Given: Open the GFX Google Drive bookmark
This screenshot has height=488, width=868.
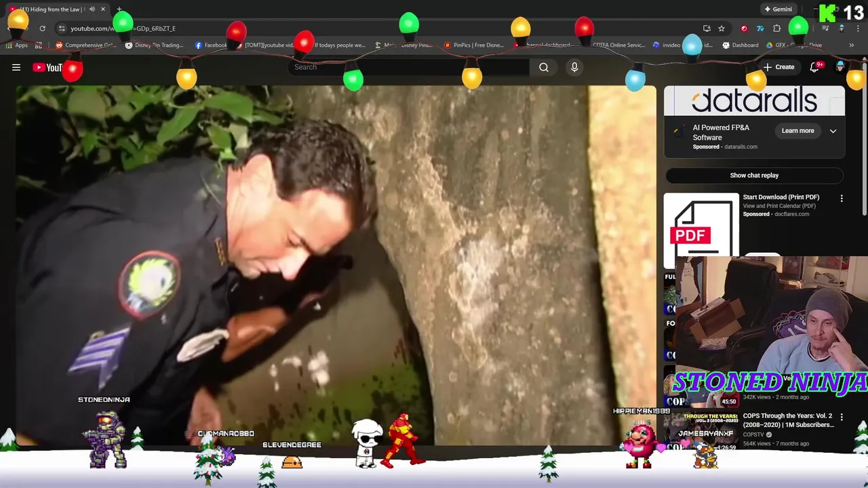Looking at the screenshot, I should 794,45.
